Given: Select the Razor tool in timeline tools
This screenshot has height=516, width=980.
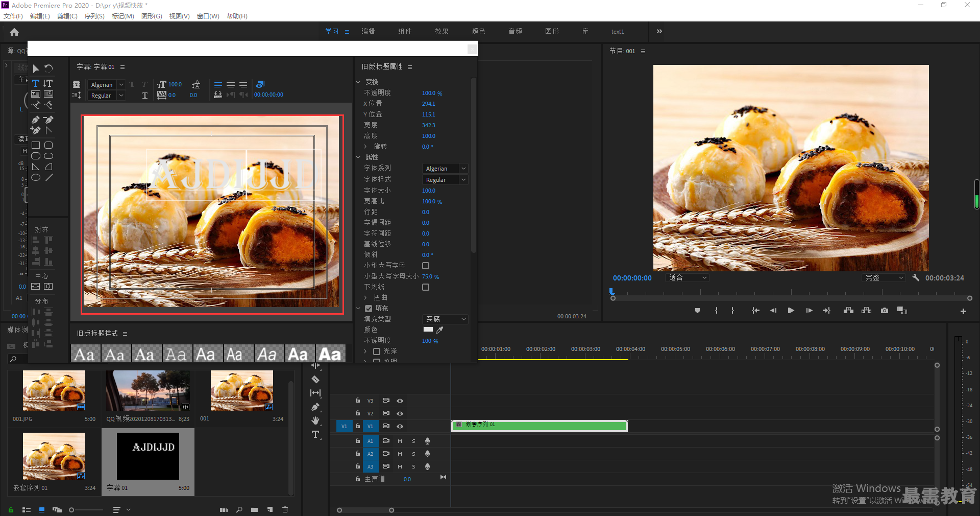Looking at the screenshot, I should tap(315, 380).
